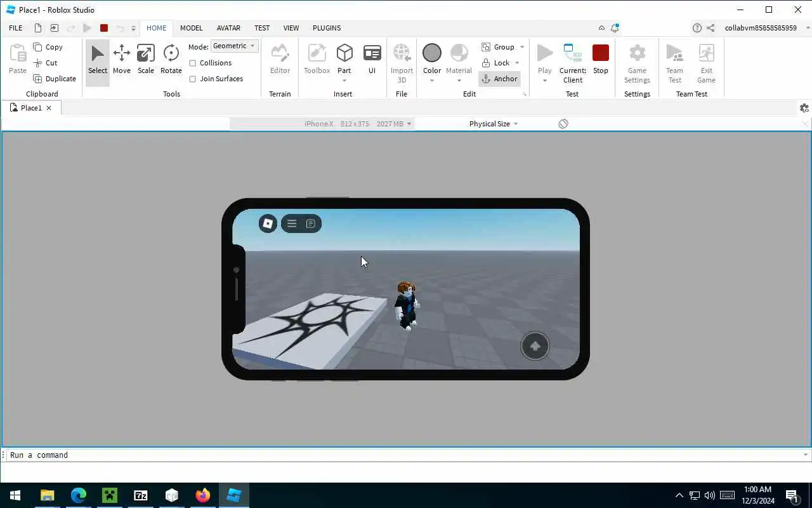Image resolution: width=812 pixels, height=508 pixels.
Task: Open the Terrain Editor
Action: (x=280, y=60)
